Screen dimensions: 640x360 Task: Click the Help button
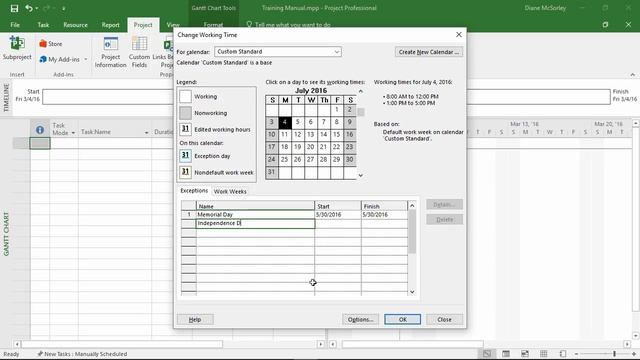195,320
